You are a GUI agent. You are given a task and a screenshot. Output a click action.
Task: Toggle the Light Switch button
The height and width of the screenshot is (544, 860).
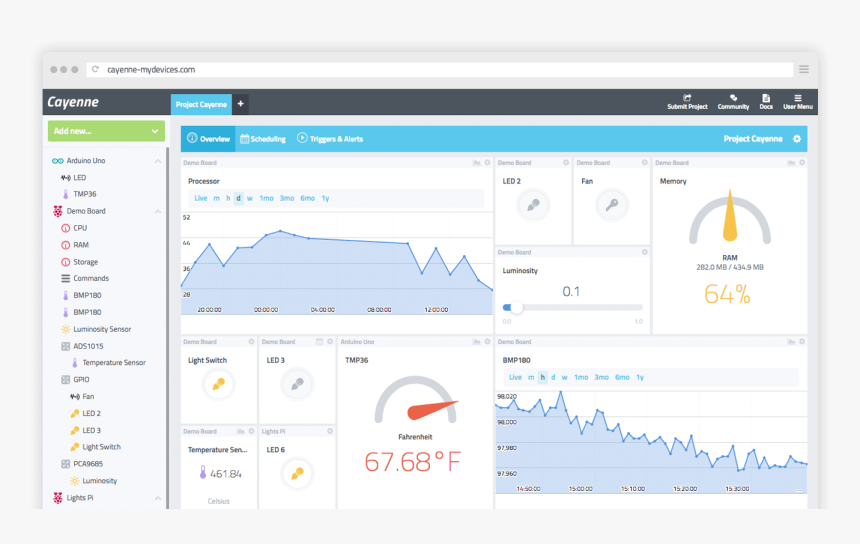coord(218,384)
